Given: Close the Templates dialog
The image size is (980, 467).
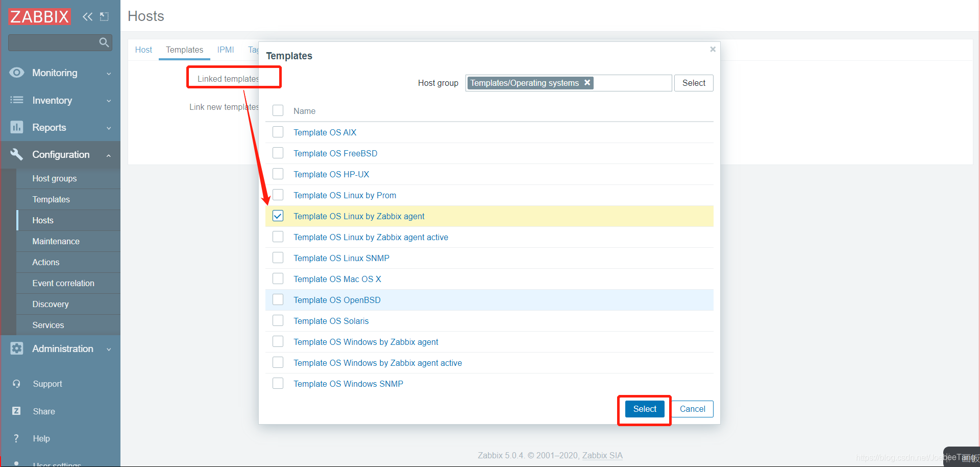Looking at the screenshot, I should coord(713,49).
